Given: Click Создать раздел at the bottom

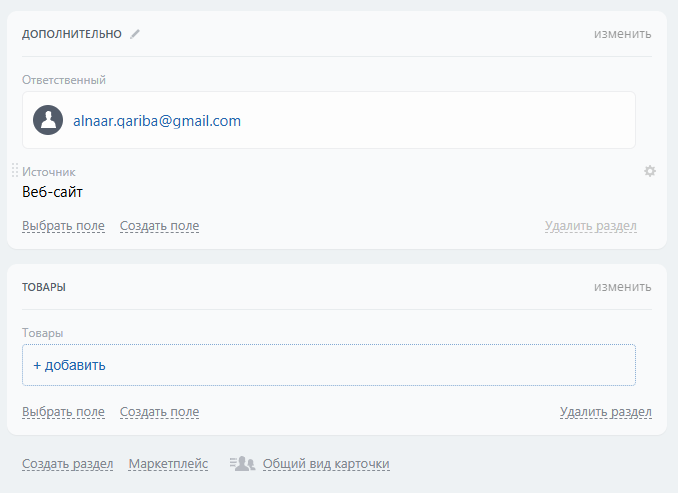Looking at the screenshot, I should coord(68,464).
